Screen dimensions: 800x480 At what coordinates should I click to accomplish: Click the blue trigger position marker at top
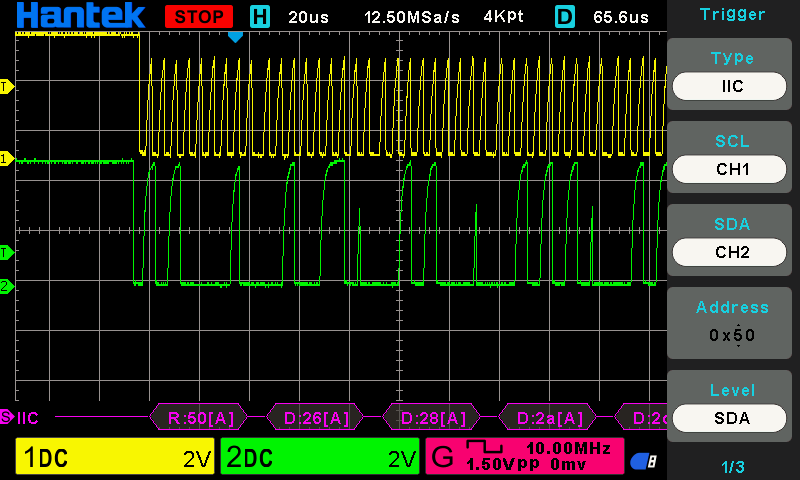235,37
